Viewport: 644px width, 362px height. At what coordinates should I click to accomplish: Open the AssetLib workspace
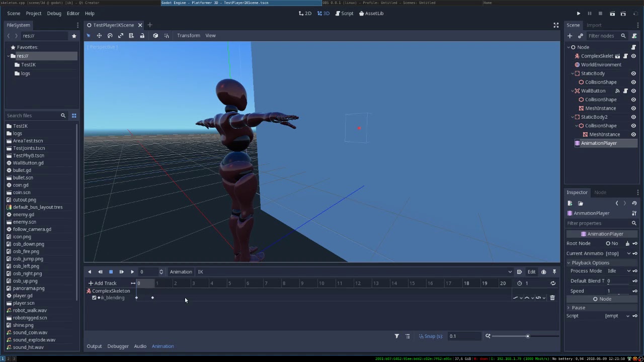371,14
